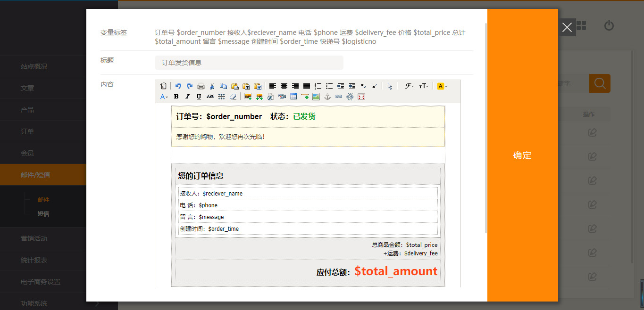Toggle underline formatting in editor
This screenshot has width=644, height=310.
click(199, 97)
